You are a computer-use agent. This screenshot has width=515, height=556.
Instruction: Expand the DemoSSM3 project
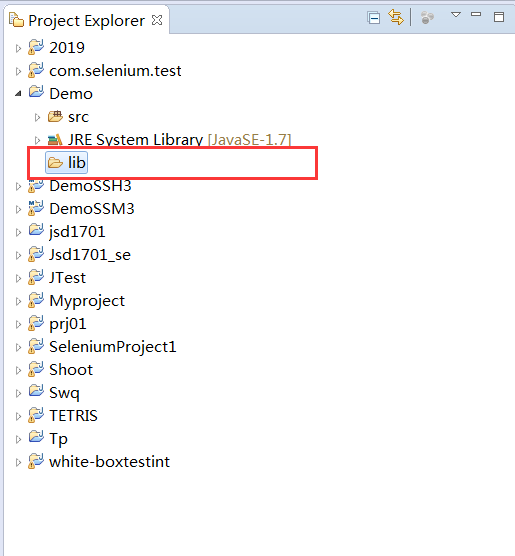(x=18, y=209)
